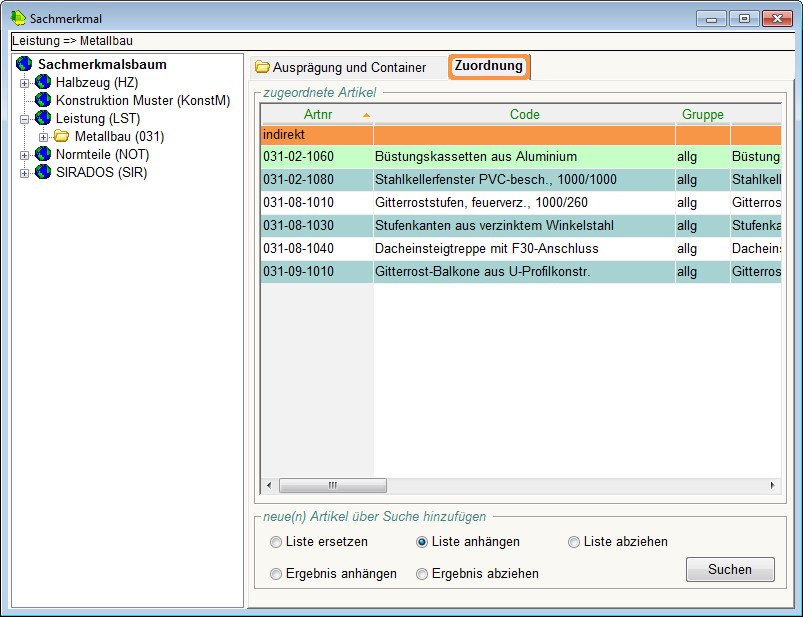The height and width of the screenshot is (617, 803).
Task: Click the Artnr sort arrow indicator
Action: 366,115
